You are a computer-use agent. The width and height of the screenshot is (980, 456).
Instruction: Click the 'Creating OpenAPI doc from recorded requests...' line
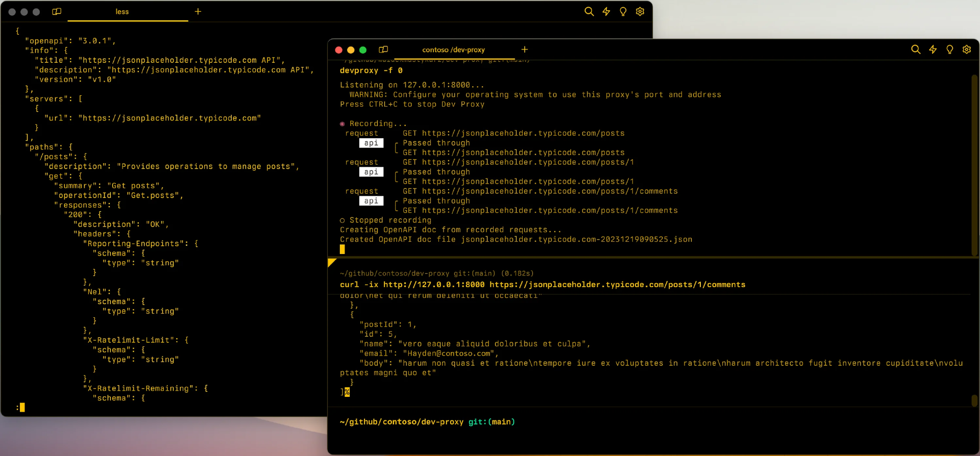pos(451,230)
